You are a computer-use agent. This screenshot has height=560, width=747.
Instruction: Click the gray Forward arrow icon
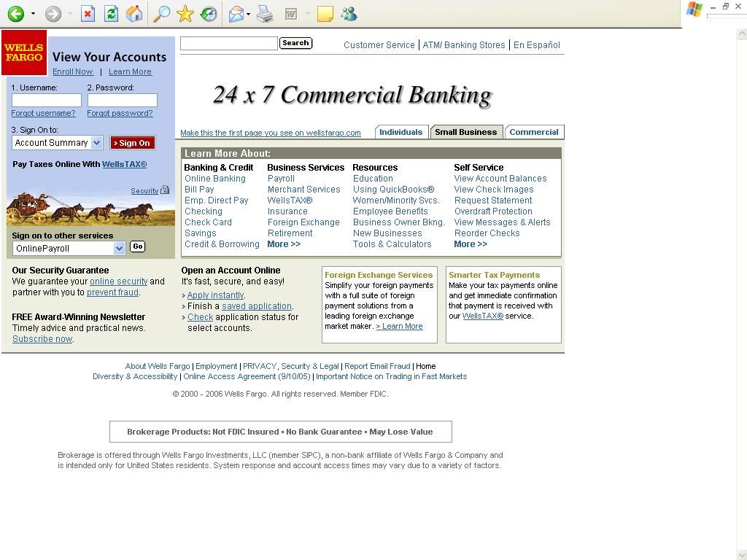pyautogui.click(x=53, y=14)
